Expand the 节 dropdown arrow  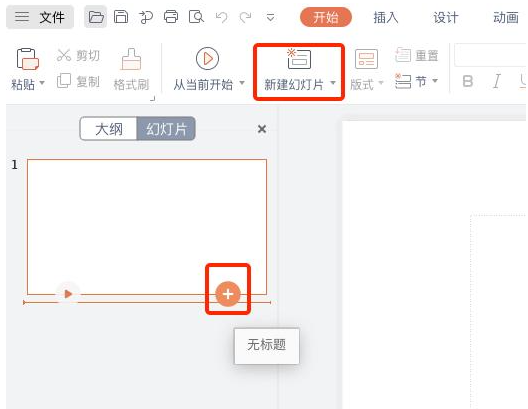pyautogui.click(x=435, y=81)
